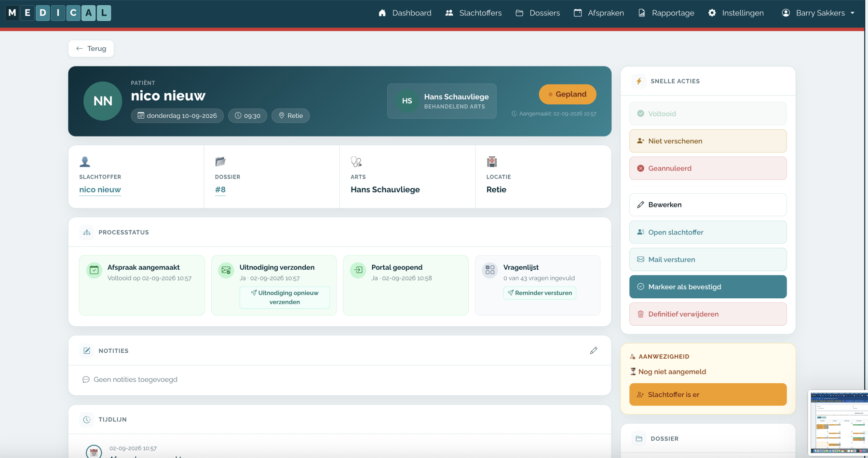Click the patient name heading nico nieuw
This screenshot has width=868, height=458.
pyautogui.click(x=168, y=96)
